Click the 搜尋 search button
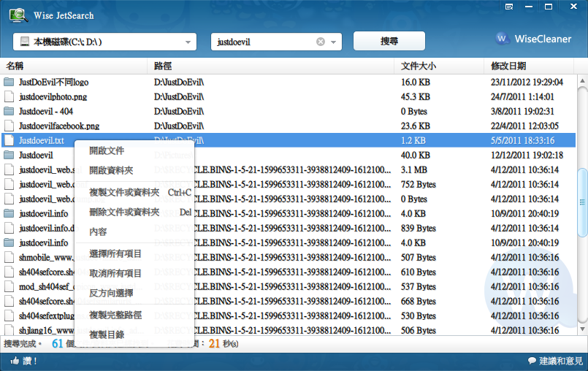 389,41
